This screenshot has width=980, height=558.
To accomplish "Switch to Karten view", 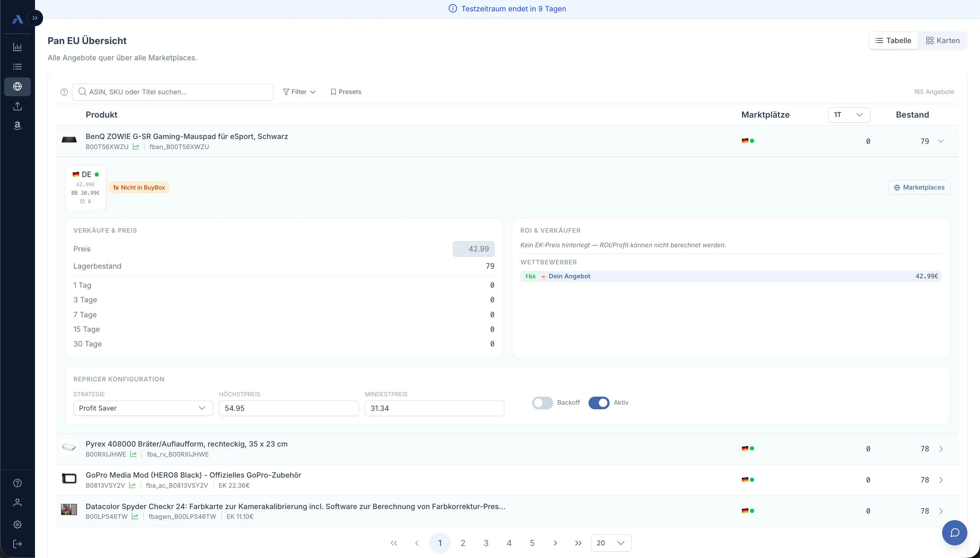I will [942, 41].
